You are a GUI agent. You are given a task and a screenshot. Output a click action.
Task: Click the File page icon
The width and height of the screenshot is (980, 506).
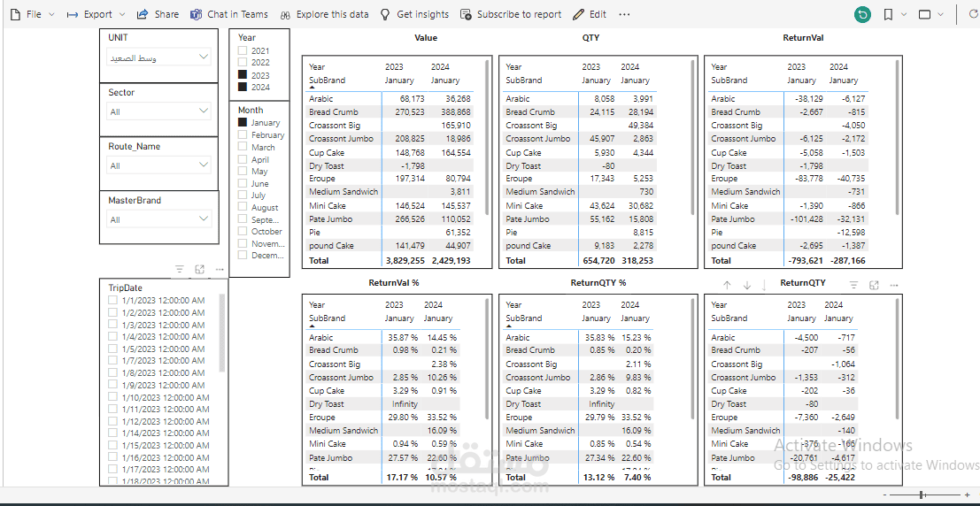[15, 14]
